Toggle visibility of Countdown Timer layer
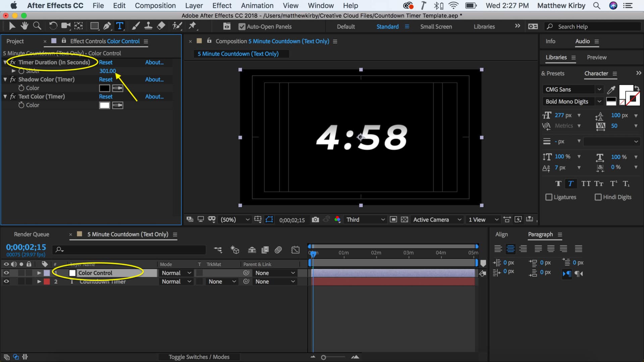The image size is (644, 362). pyautogui.click(x=6, y=282)
